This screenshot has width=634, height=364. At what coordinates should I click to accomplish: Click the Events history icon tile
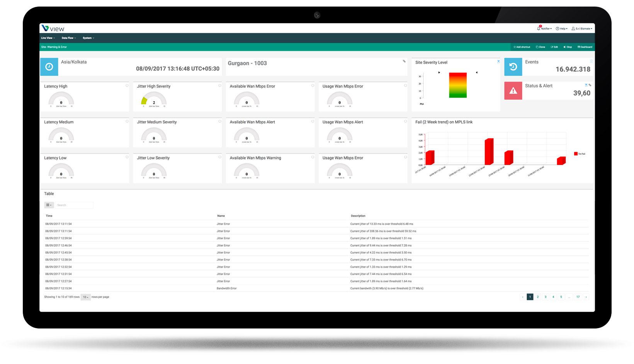tap(513, 67)
